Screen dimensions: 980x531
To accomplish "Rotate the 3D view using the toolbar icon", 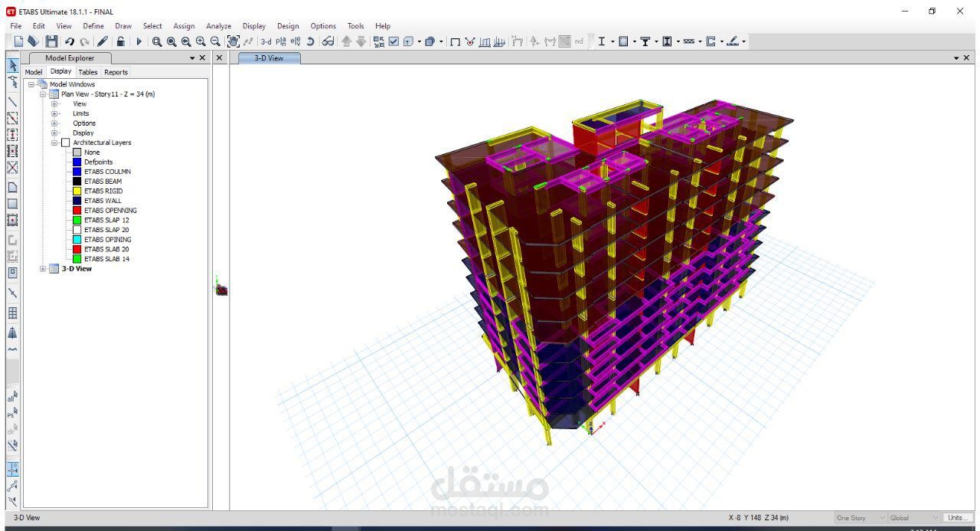I will point(312,41).
